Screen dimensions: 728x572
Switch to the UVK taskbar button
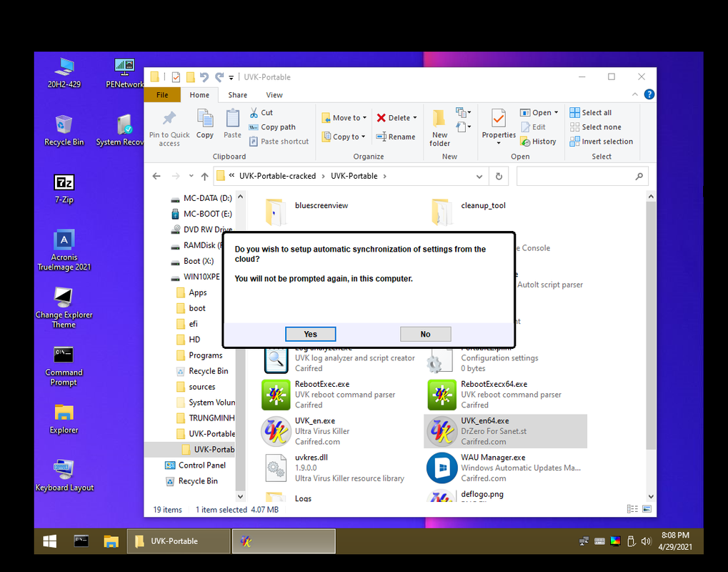tap(284, 541)
